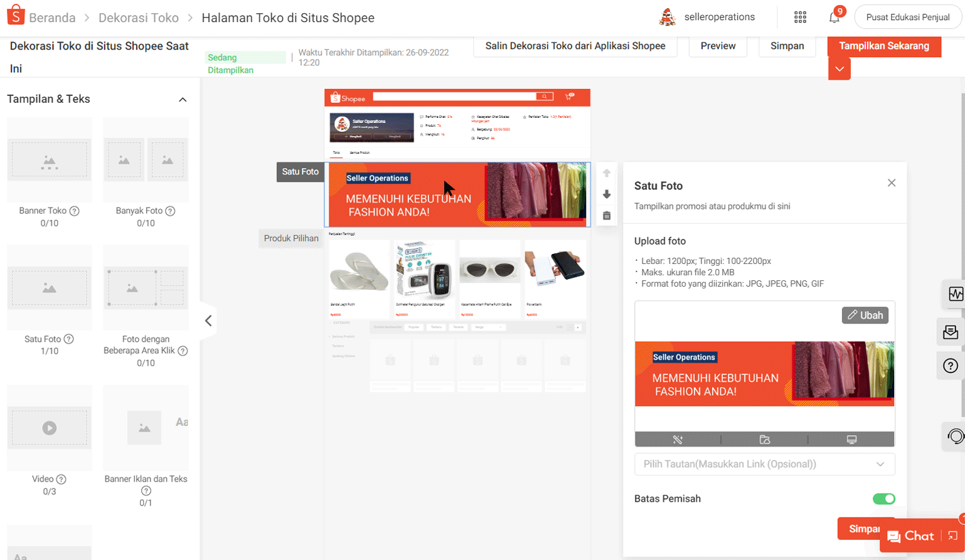
Task: Click the Simpan button in the top bar
Action: (x=786, y=46)
